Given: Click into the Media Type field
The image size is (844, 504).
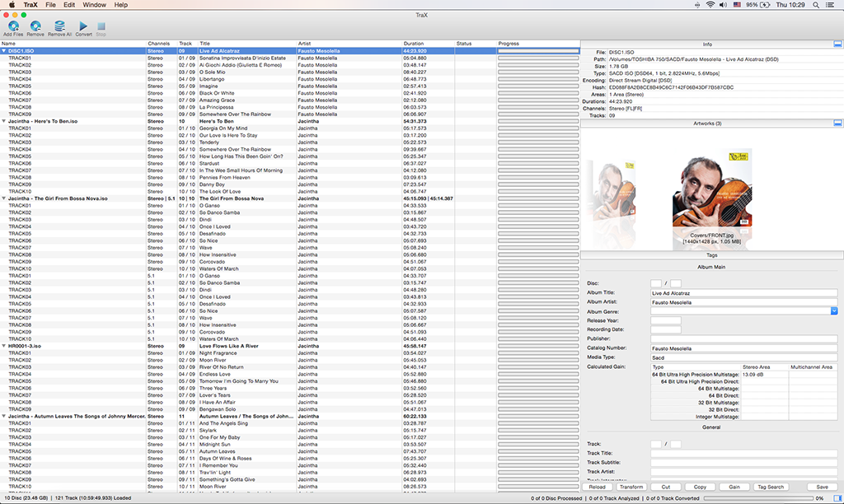Looking at the screenshot, I should click(x=744, y=357).
